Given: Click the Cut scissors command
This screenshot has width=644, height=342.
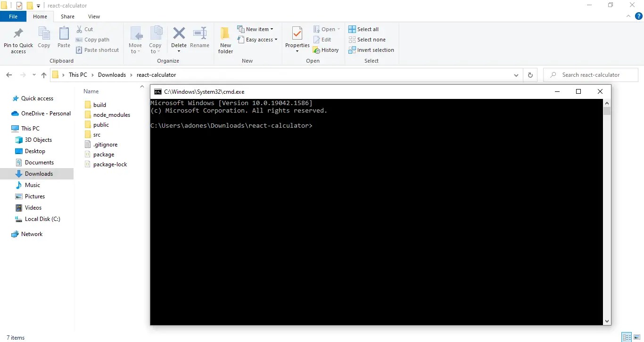Looking at the screenshot, I should coord(85,29).
